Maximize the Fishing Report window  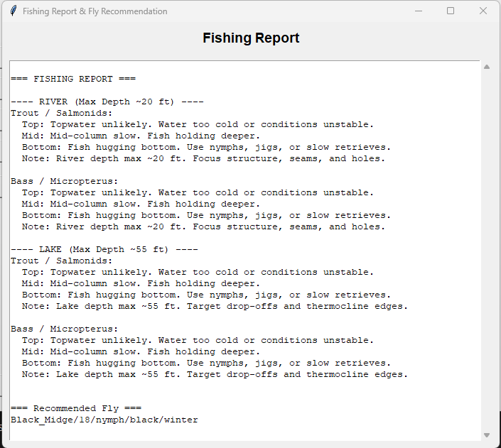coord(450,11)
